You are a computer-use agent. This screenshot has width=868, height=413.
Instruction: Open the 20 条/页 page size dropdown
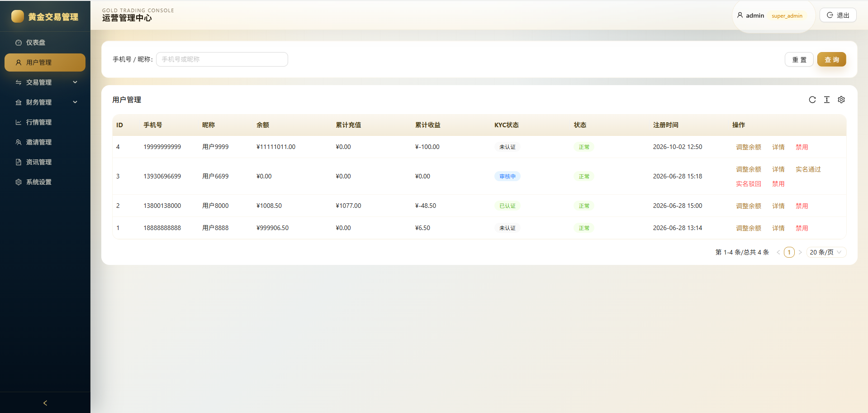(x=826, y=252)
